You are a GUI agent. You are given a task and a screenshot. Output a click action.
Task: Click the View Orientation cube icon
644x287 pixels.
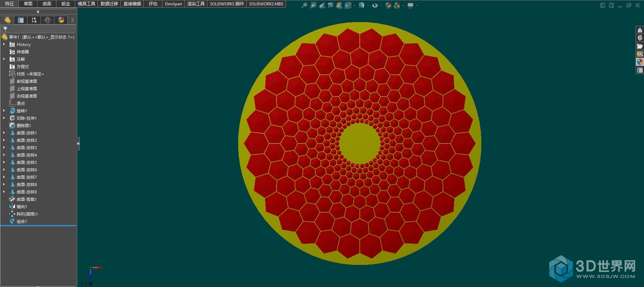(348, 5)
